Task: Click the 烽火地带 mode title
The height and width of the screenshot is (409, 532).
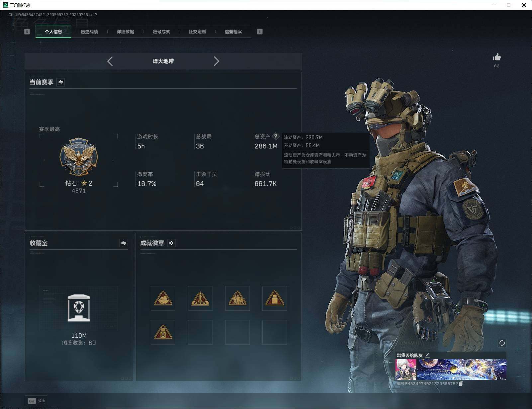Action: (163, 61)
